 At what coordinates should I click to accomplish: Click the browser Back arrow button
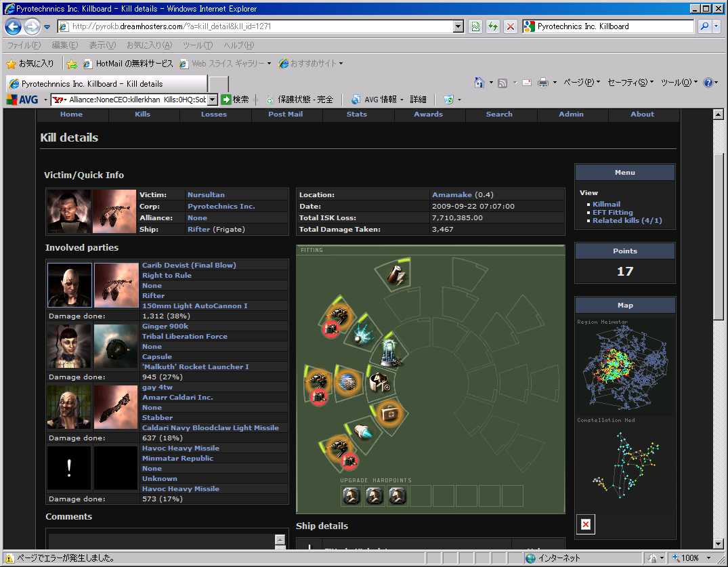(14, 26)
